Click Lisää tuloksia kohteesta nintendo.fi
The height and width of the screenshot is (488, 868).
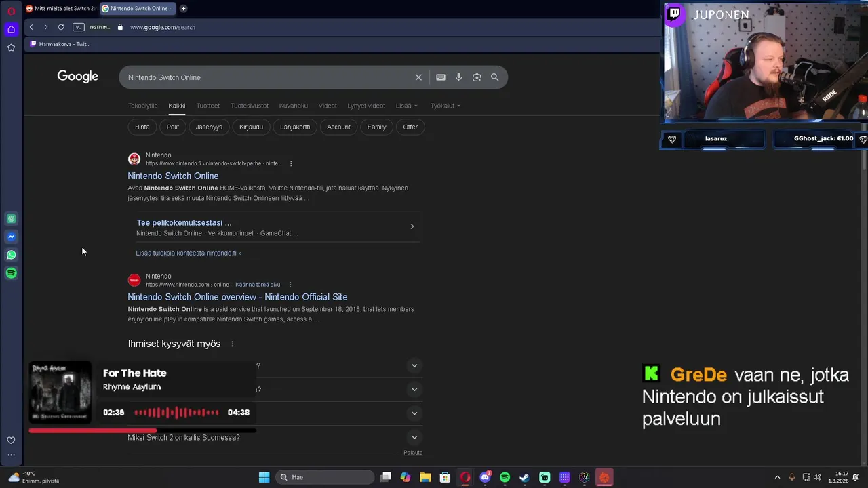(189, 253)
